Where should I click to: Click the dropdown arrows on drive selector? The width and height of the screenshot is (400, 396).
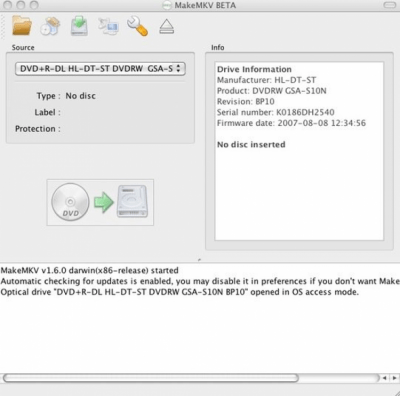(x=178, y=69)
